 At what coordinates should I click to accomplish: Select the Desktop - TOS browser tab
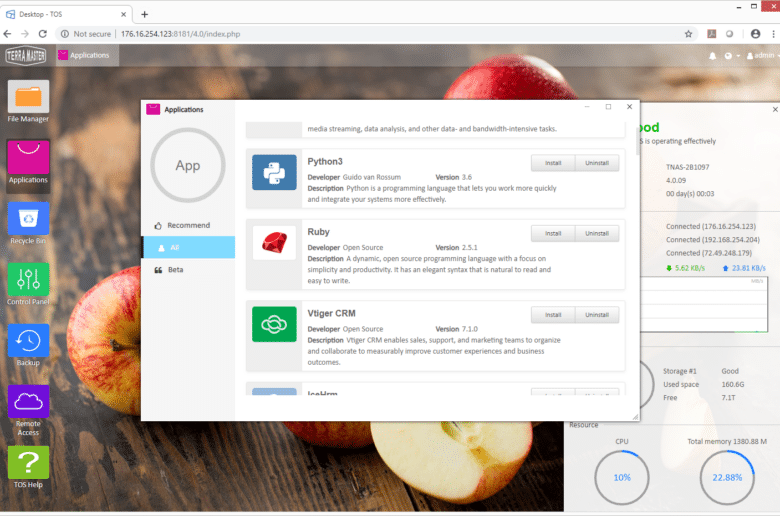click(66, 14)
